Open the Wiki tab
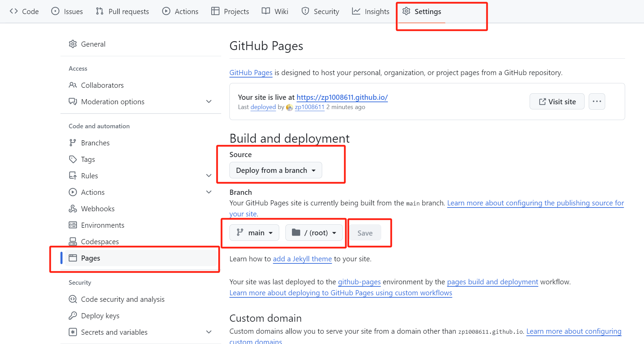The height and width of the screenshot is (344, 644). (275, 11)
